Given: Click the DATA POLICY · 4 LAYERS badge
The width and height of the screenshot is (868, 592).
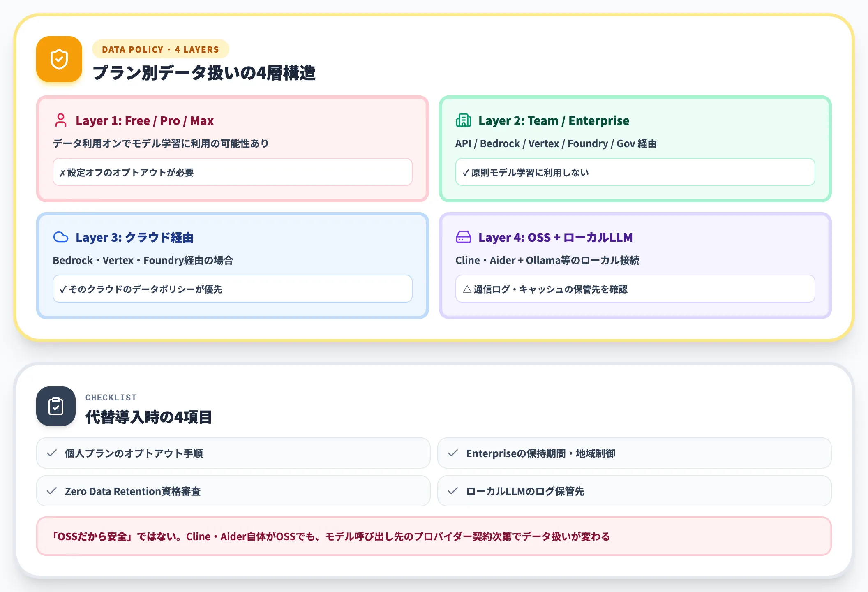Looking at the screenshot, I should (161, 49).
